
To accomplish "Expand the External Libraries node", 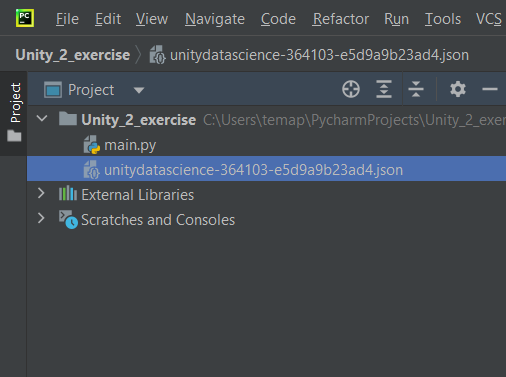I will click(41, 193).
